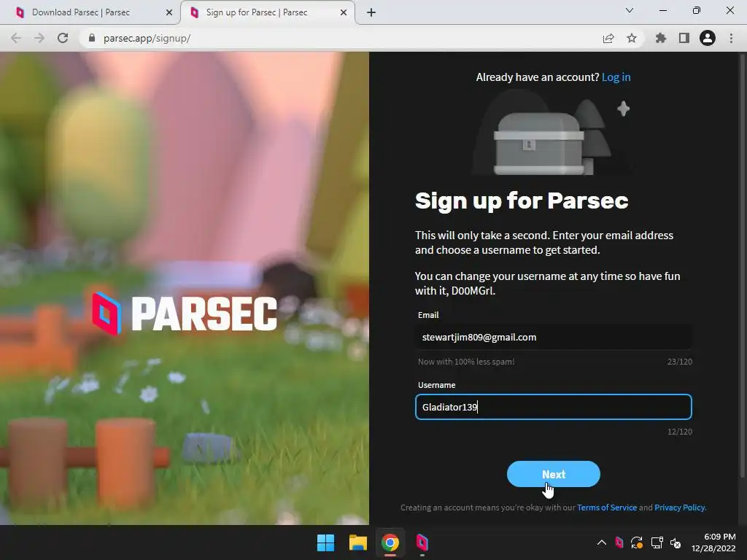This screenshot has height=560, width=747.
Task: Open the Chrome extensions puzzle icon
Action: 661,38
